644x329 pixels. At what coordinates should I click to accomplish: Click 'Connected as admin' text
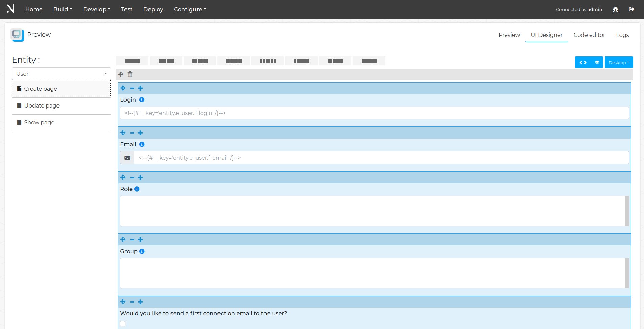coord(579,9)
